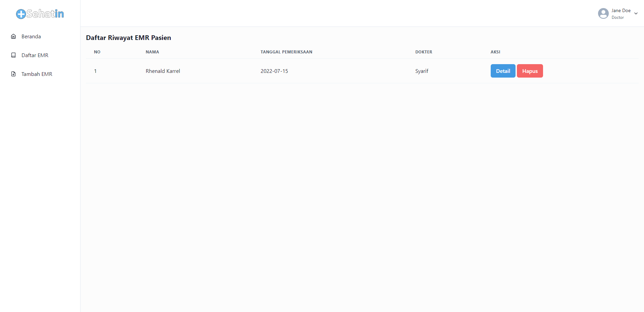This screenshot has height=312, width=644.
Task: Open the Beranda menu item
Action: pos(31,36)
